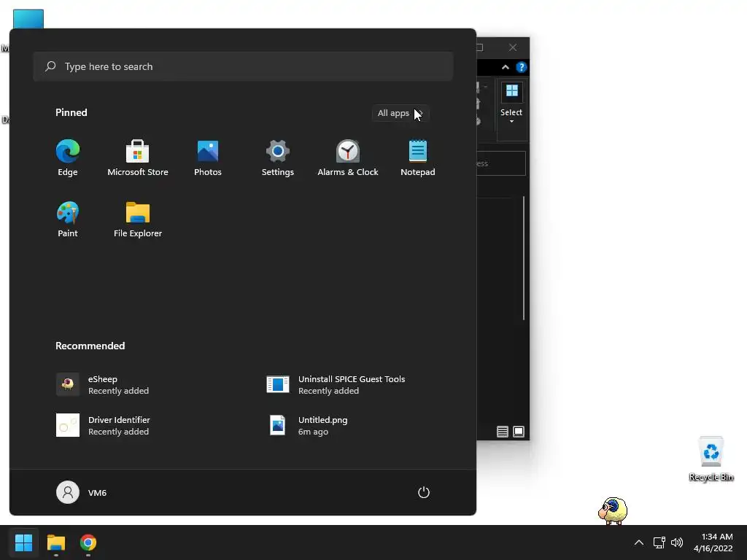Click the Type here to search box
The height and width of the screenshot is (560, 747).
click(x=243, y=66)
